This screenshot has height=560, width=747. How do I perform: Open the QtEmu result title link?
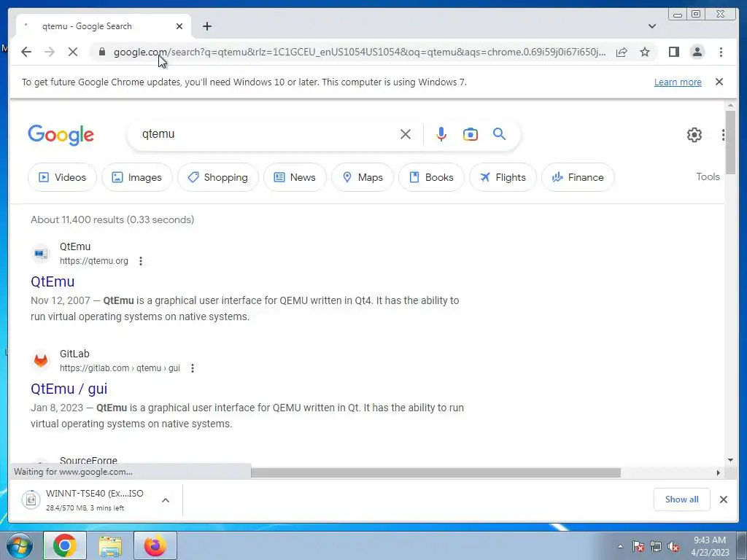coord(53,281)
